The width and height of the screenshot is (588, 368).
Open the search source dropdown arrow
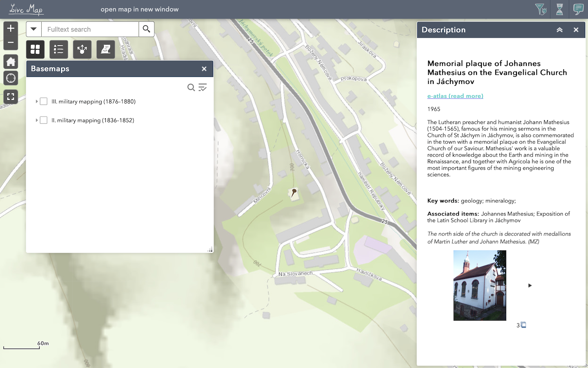[x=34, y=29]
